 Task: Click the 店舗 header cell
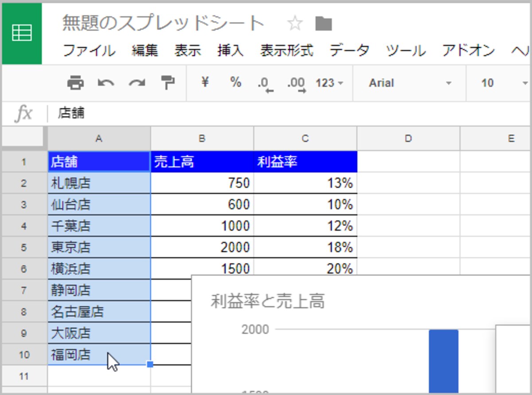[x=99, y=162]
